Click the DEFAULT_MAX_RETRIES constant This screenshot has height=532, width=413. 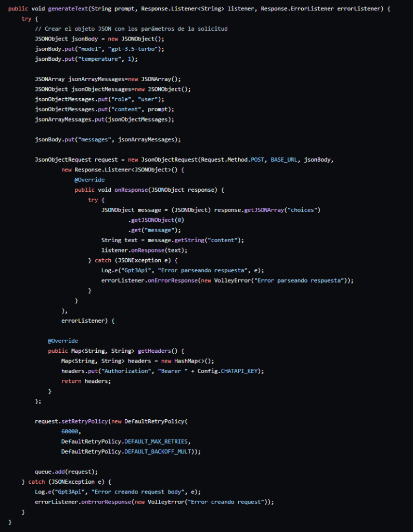[157, 442]
